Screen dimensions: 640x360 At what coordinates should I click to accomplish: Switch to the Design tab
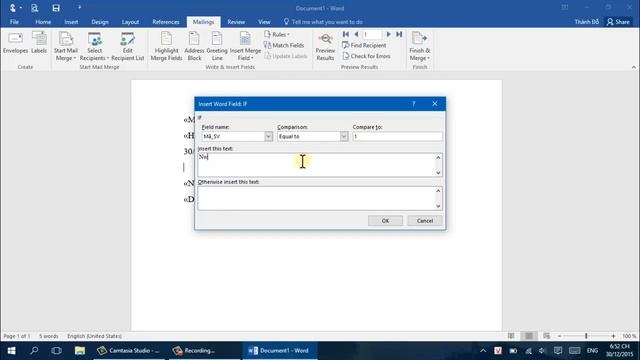coord(100,22)
